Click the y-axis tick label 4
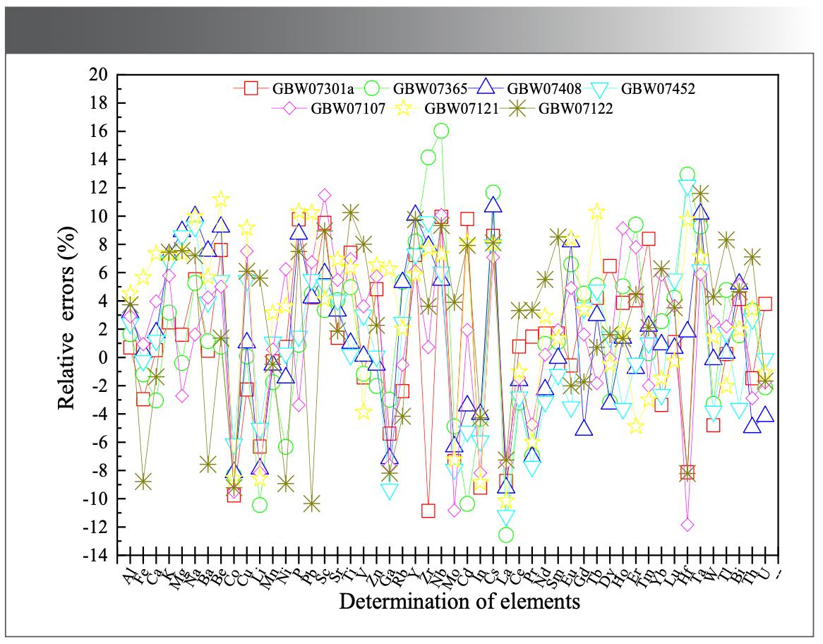This screenshot has width=823, height=644. coord(102,302)
